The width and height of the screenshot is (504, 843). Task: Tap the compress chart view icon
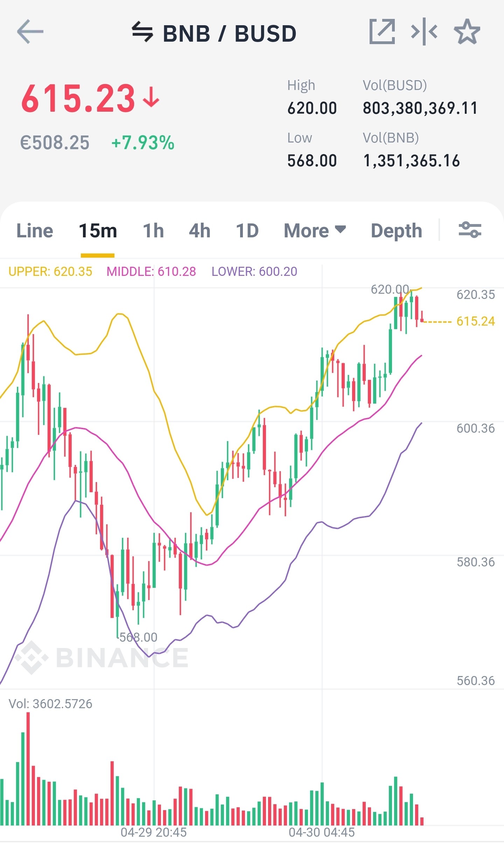[x=424, y=32]
